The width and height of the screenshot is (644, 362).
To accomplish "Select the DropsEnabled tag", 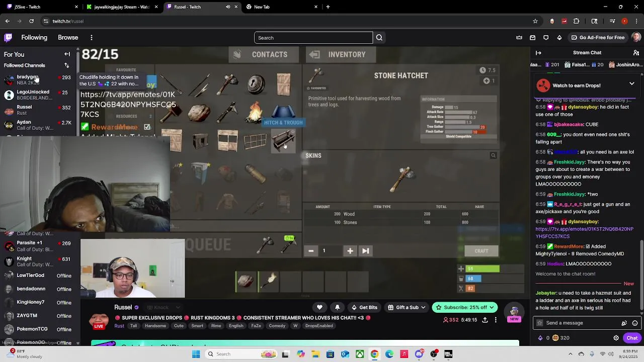I will click(319, 326).
